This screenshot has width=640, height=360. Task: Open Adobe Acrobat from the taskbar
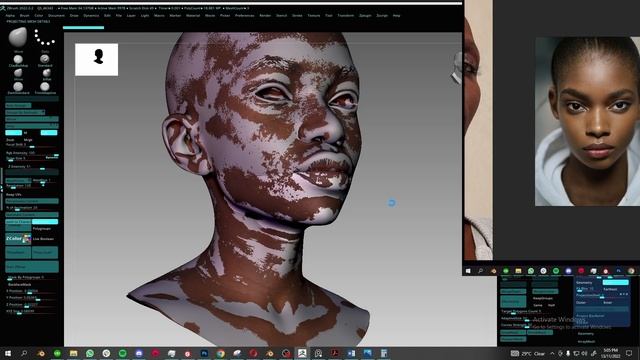click(x=335, y=353)
